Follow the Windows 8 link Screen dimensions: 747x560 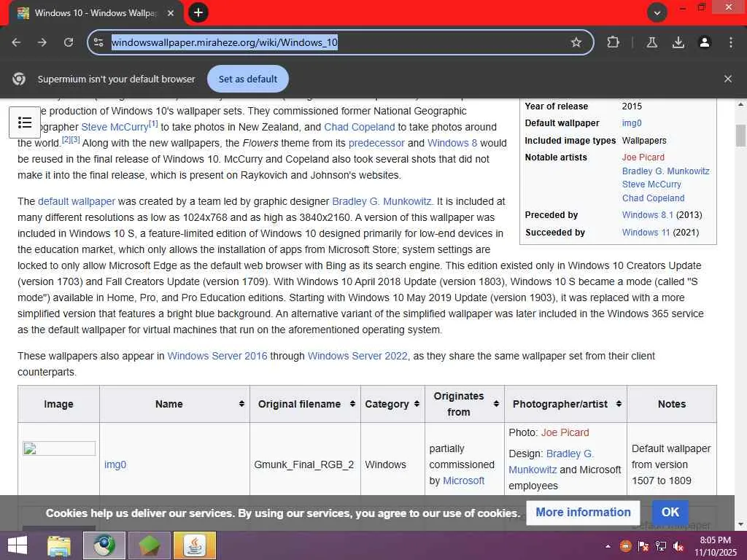click(x=452, y=143)
